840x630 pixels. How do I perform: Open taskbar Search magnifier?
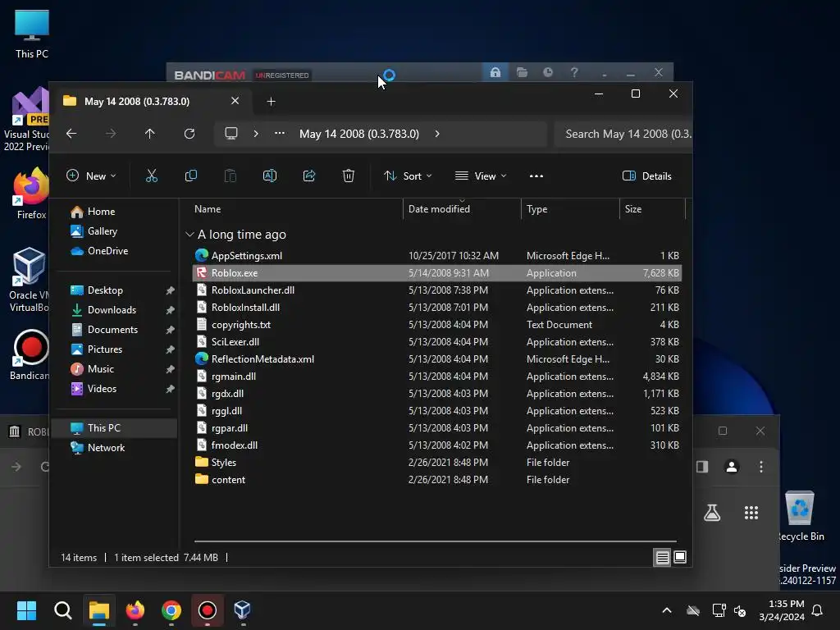click(x=62, y=610)
